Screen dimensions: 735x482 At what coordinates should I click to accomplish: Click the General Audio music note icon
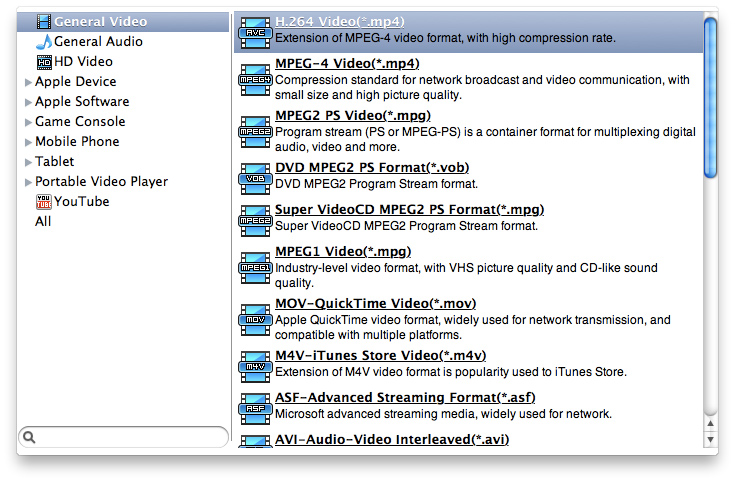[x=43, y=42]
